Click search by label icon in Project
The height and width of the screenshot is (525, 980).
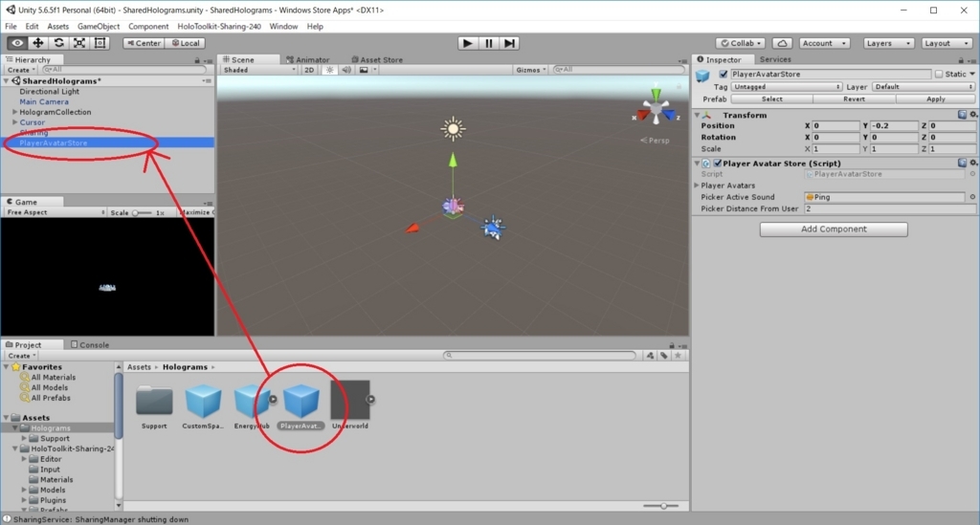[x=664, y=355]
